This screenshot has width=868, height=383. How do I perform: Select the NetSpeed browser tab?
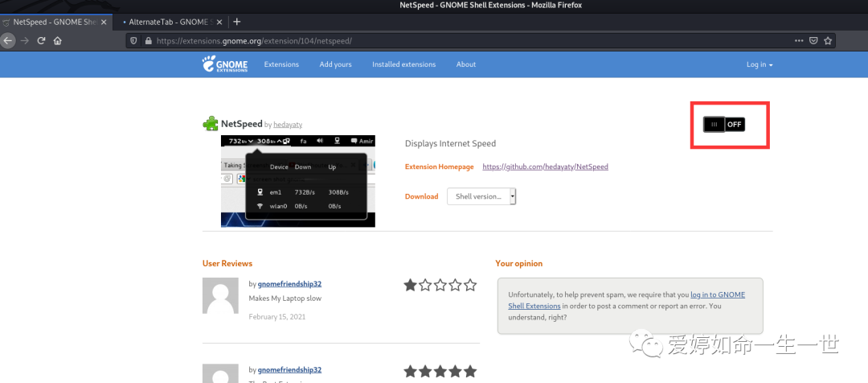pyautogui.click(x=55, y=23)
